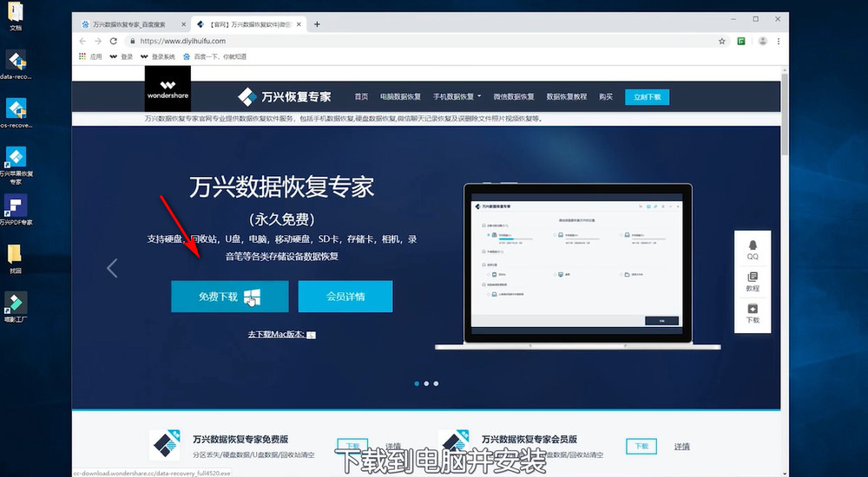This screenshot has width=868, height=477.
Task: Close the 【官网】万兴数据恢复软件 tab
Action: pyautogui.click(x=299, y=24)
